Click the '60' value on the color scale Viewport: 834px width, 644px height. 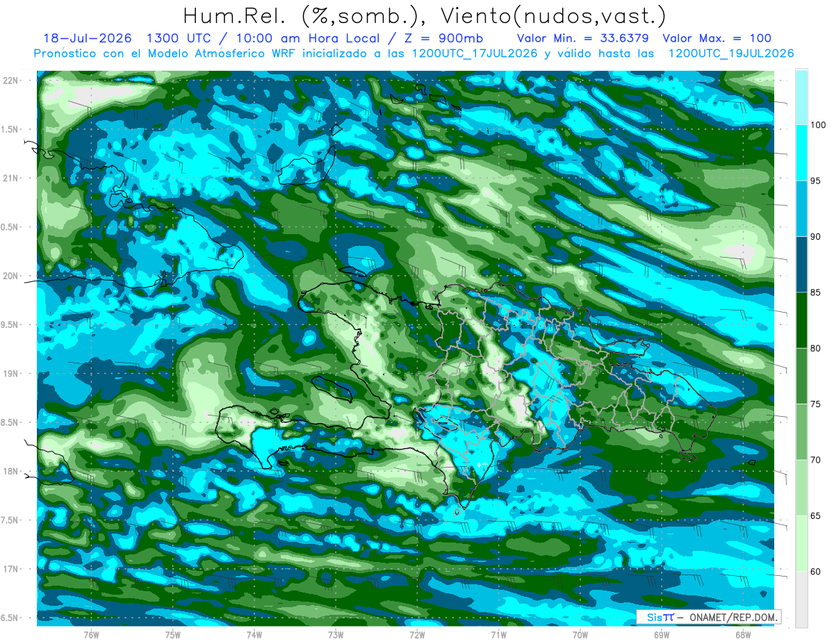pyautogui.click(x=816, y=572)
